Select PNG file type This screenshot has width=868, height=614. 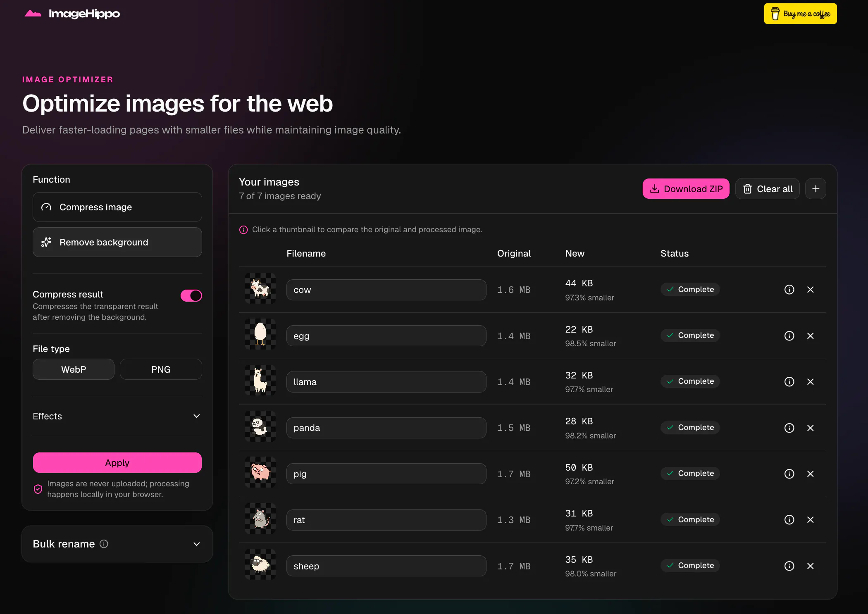point(161,369)
